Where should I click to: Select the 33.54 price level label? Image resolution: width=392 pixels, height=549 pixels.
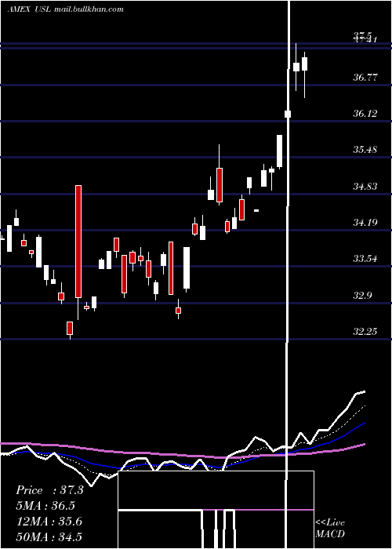pyautogui.click(x=365, y=259)
